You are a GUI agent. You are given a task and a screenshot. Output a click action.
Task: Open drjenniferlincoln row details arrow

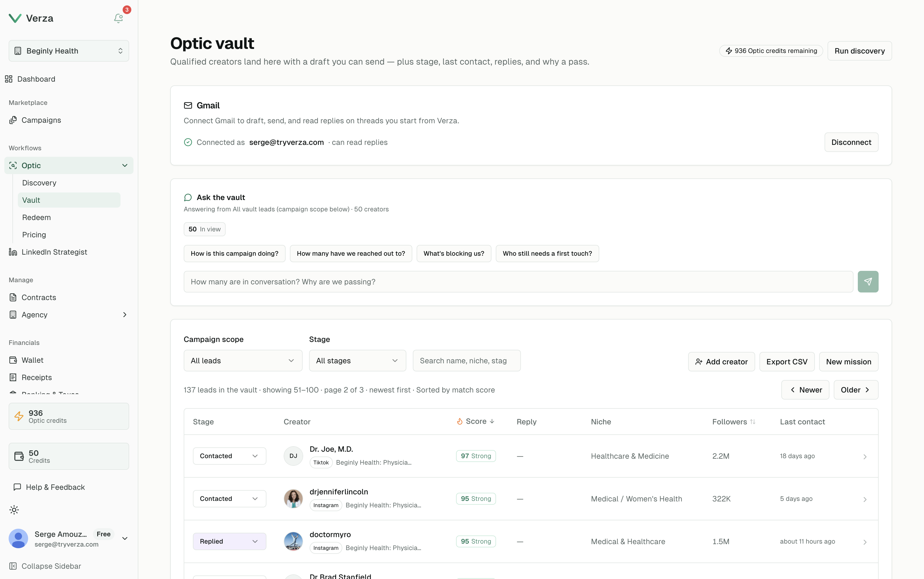[x=865, y=499]
